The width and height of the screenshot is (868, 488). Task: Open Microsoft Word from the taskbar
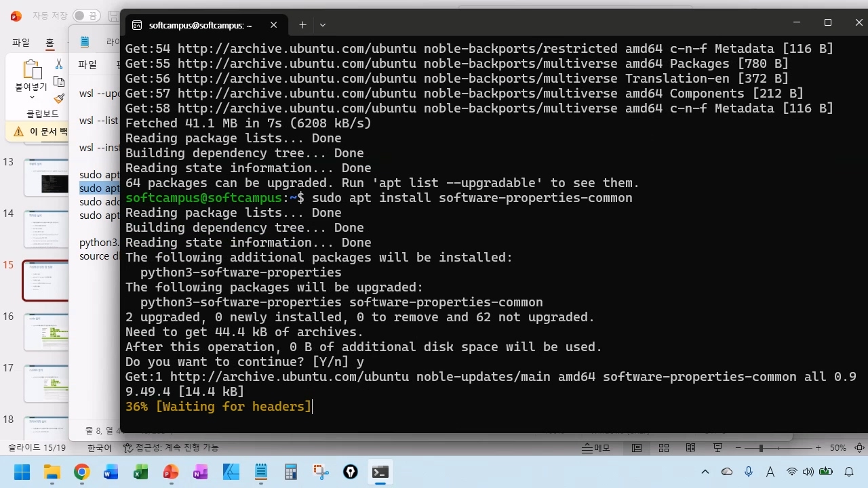click(x=111, y=472)
